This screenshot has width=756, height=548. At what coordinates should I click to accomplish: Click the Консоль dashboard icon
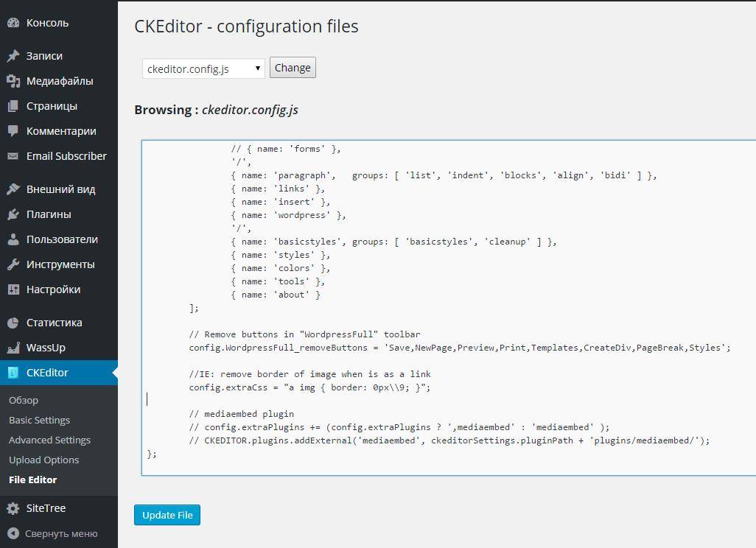pos(13,23)
